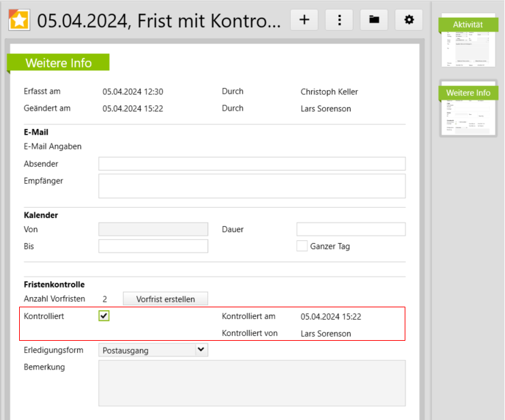Image resolution: width=505 pixels, height=420 pixels.
Task: Click the Weitere Info green header label
Action: 59,63
